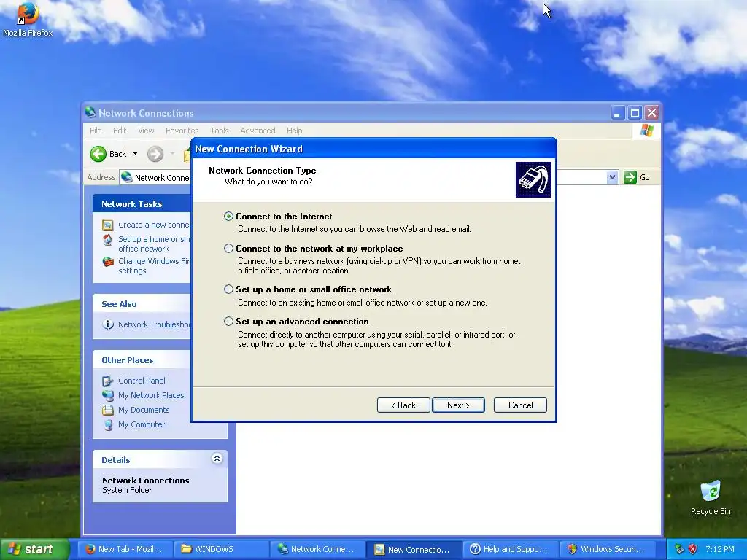Click the Network Tasks panel header

142,204
